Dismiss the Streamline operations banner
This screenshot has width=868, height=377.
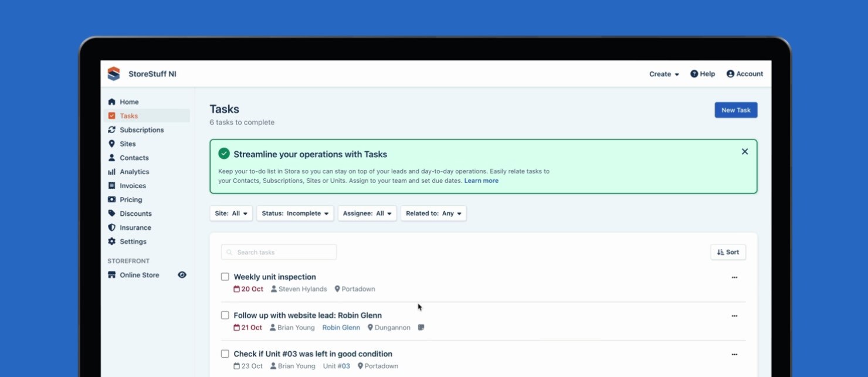pyautogui.click(x=745, y=152)
